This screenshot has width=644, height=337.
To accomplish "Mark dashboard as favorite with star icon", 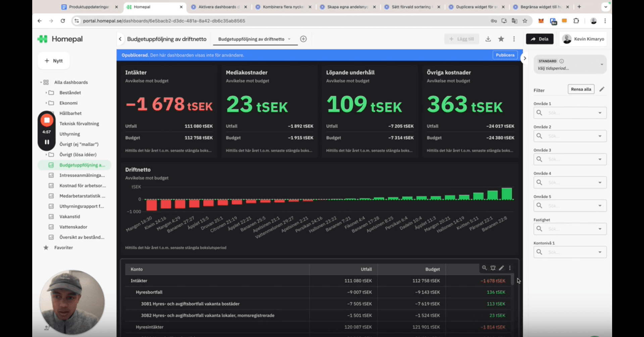I will coord(501,39).
